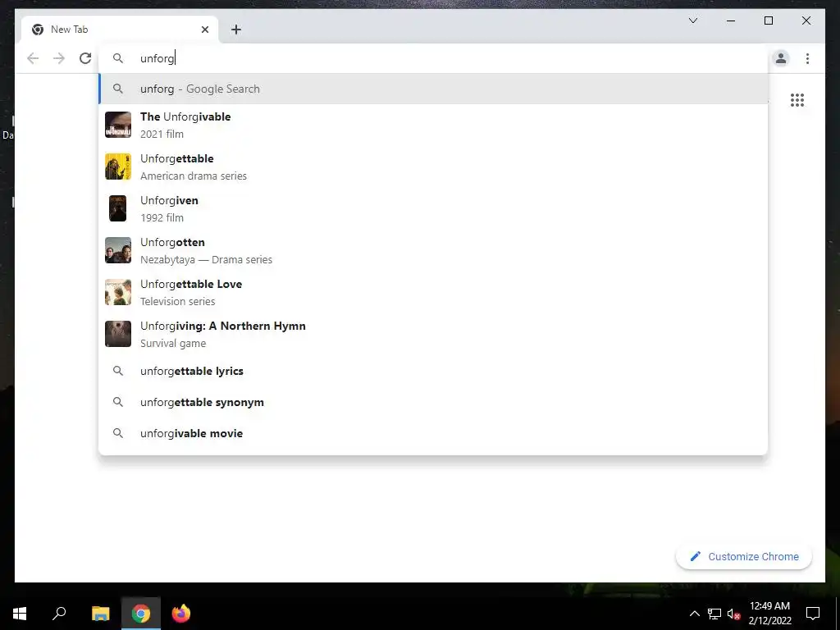Click the Chrome taskbar icon
The image size is (840, 630).
[141, 614]
